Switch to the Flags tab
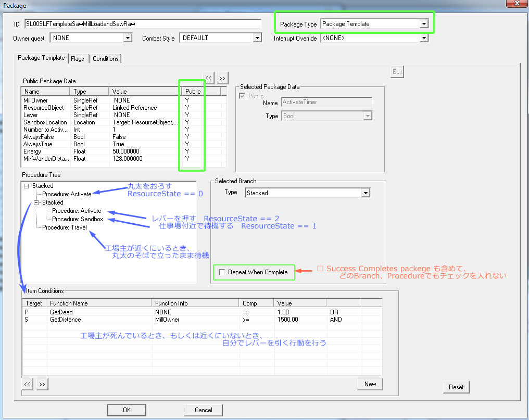Screen dimensions: 529x420 [x=77, y=59]
